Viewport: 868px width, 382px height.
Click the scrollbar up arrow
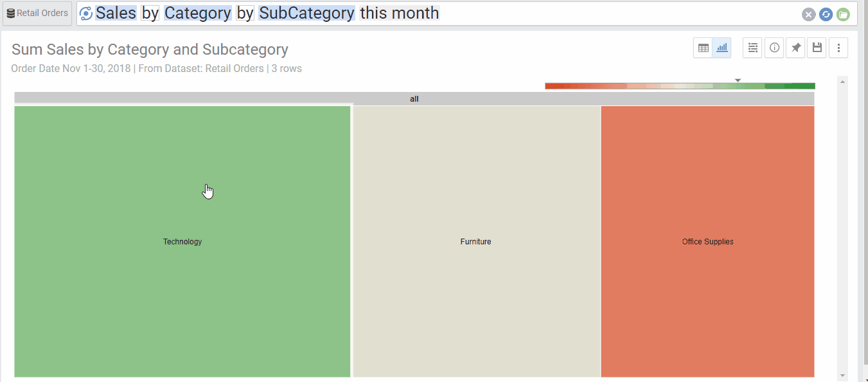click(x=842, y=81)
